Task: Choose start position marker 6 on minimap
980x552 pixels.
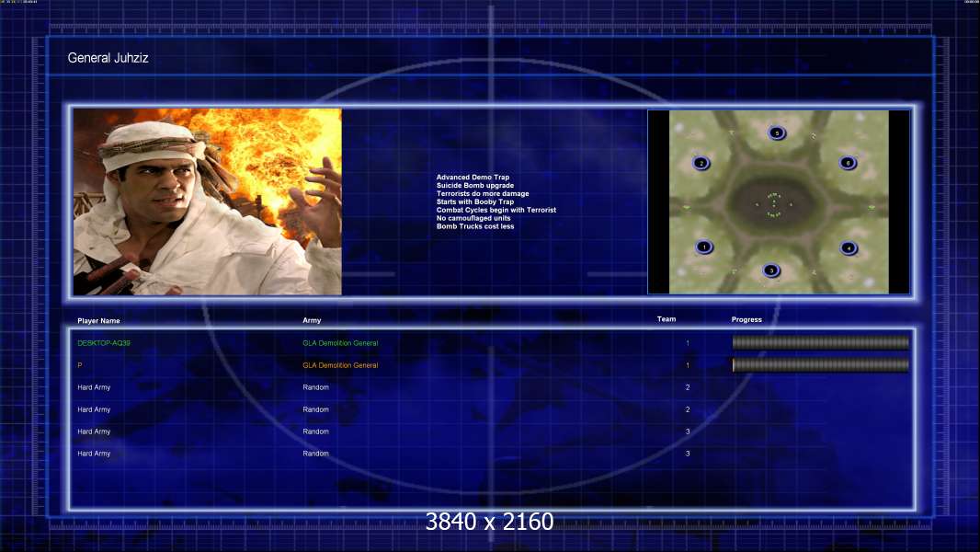Action: 849,163
